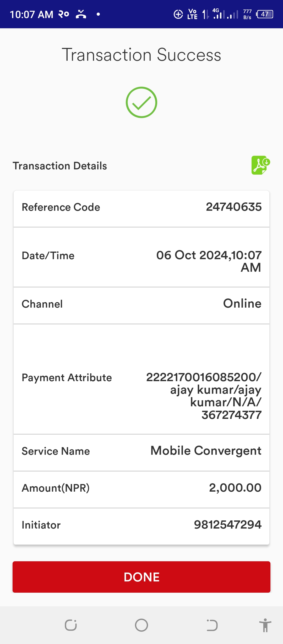Tap the Date/Time row value
The height and width of the screenshot is (644, 283).
pos(209,261)
